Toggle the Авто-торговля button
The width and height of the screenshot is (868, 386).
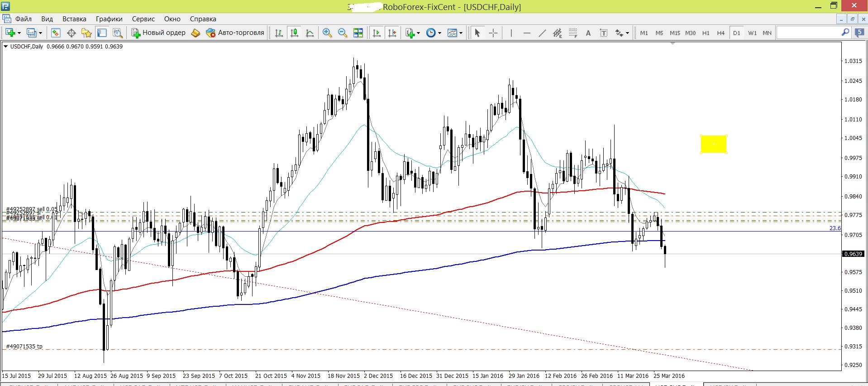pyautogui.click(x=235, y=33)
